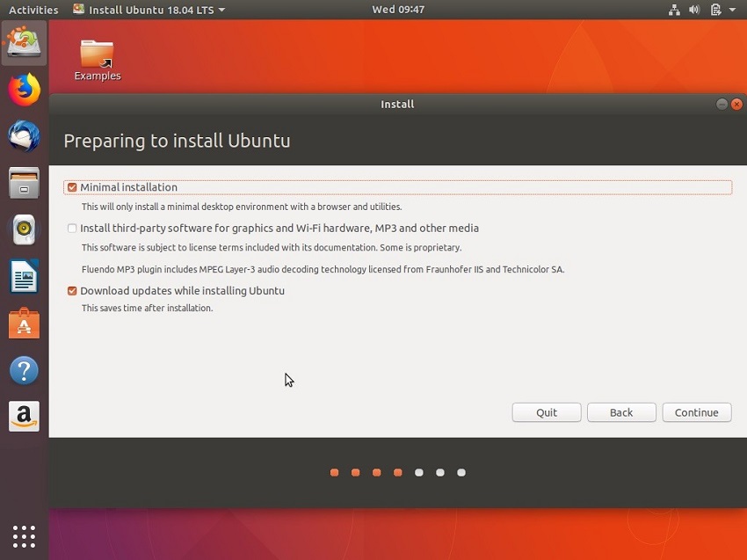The height and width of the screenshot is (560, 747).
Task: Launch Rhythmbox music player
Action: coord(24,230)
